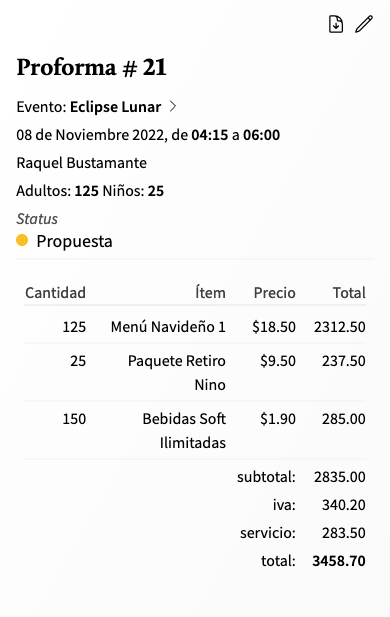The width and height of the screenshot is (390, 617).
Task: Click the Proforma # 21 heading
Action: tap(92, 67)
